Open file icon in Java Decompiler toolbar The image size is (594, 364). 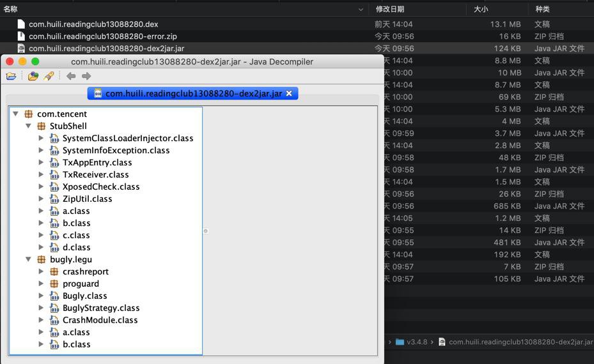[12, 76]
